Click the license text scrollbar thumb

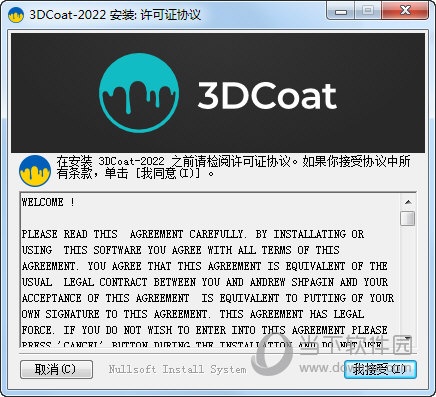pyautogui.click(x=408, y=218)
